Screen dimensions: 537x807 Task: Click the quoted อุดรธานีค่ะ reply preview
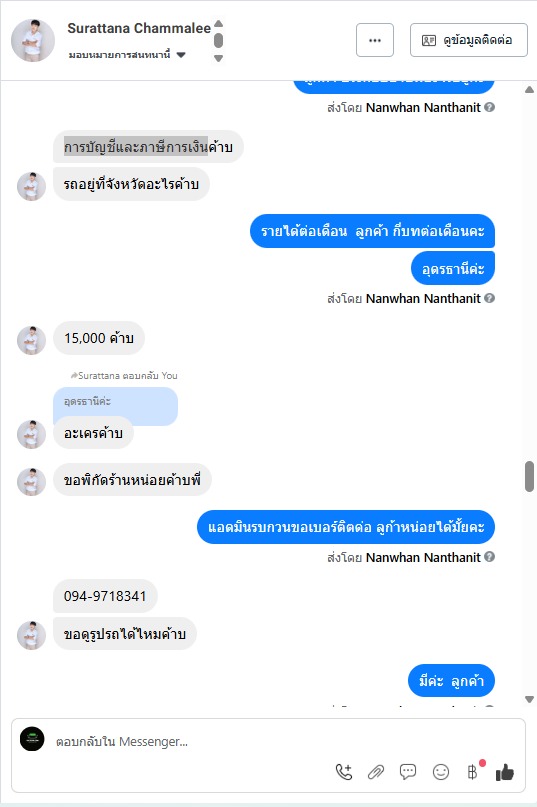(115, 402)
